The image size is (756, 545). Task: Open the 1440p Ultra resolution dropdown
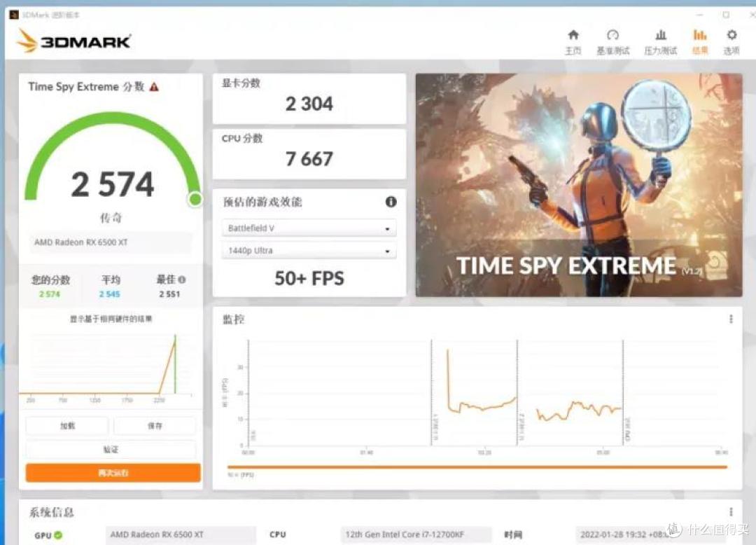tap(309, 251)
